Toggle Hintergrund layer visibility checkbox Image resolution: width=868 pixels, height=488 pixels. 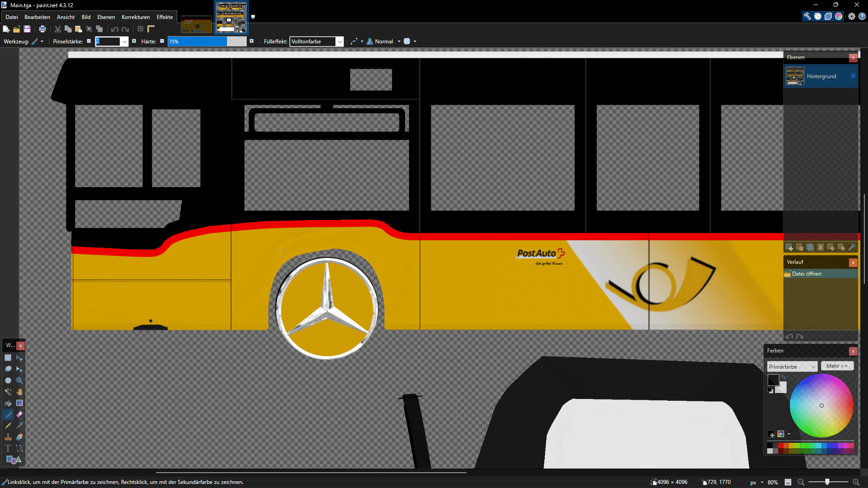point(853,76)
